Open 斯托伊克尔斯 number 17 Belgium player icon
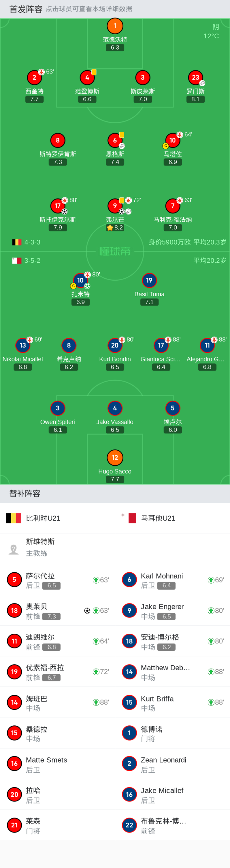Screen dimensions: 230x868 57,206
